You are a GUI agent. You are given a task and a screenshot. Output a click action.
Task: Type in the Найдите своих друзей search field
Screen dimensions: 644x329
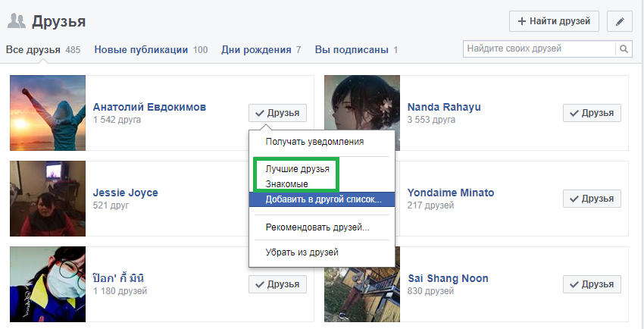[539, 49]
